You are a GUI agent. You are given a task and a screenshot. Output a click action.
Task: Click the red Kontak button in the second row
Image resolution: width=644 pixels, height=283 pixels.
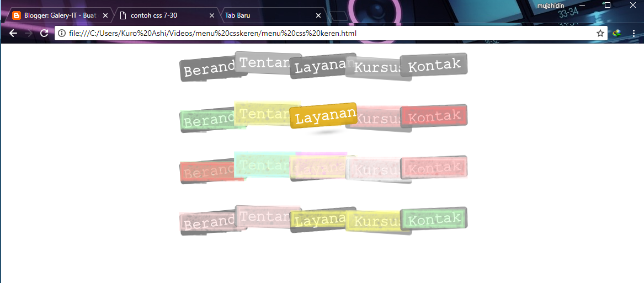(x=434, y=116)
